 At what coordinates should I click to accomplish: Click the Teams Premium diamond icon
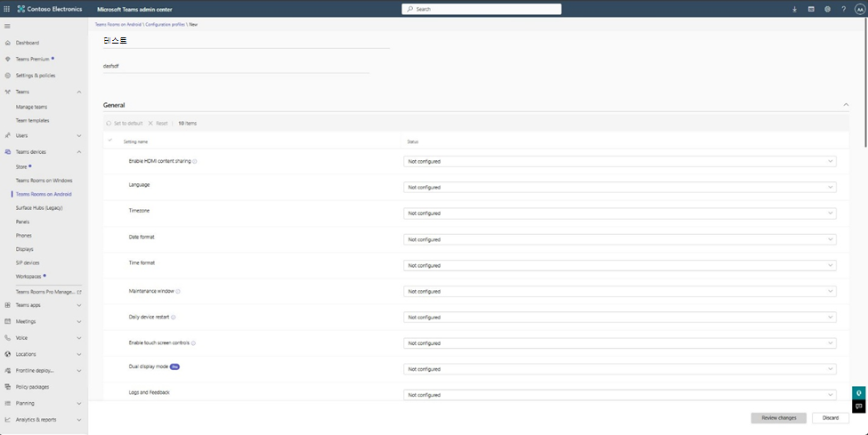[x=8, y=59]
